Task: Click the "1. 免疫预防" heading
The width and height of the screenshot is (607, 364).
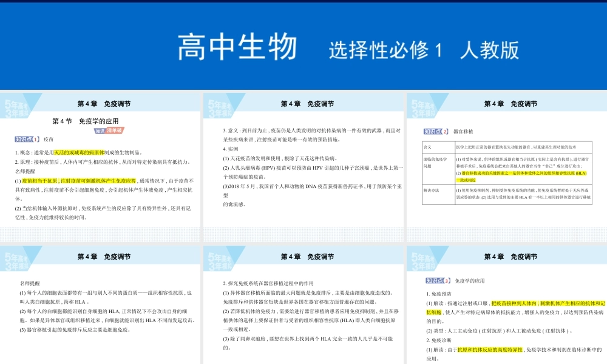Action: click(x=439, y=294)
